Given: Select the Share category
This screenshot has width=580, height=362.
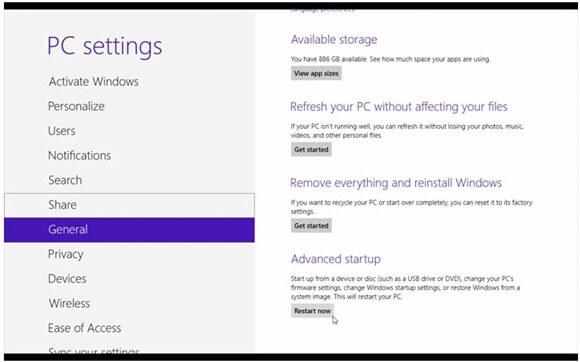Looking at the screenshot, I should pyautogui.click(x=129, y=205).
